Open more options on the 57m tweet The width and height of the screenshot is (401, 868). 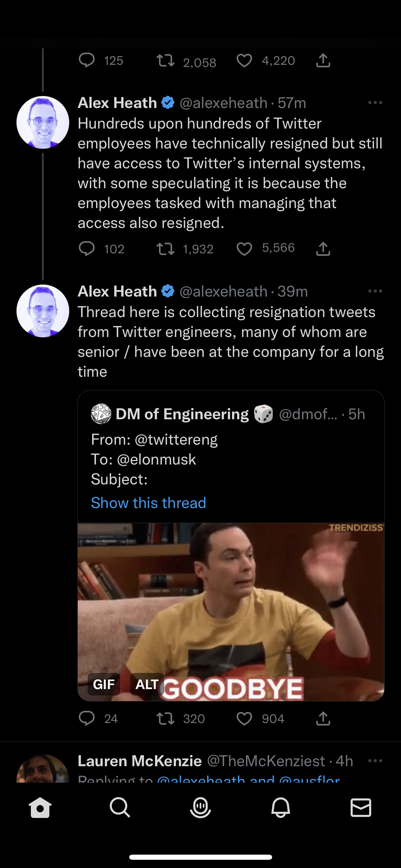click(375, 103)
